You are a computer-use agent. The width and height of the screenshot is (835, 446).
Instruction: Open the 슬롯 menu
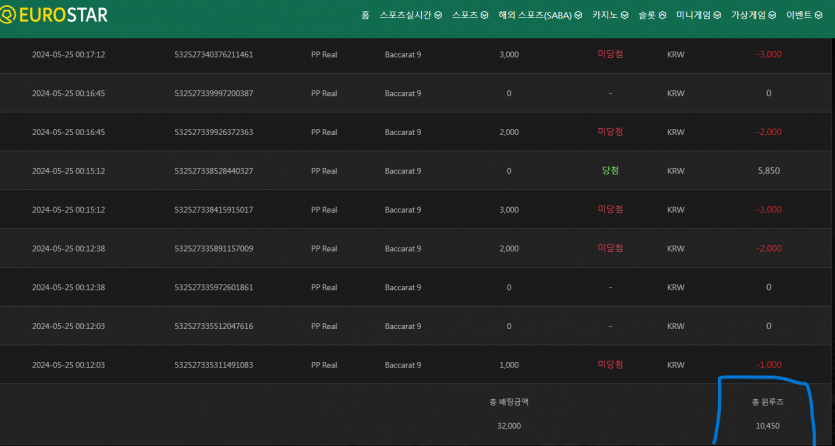(652, 15)
